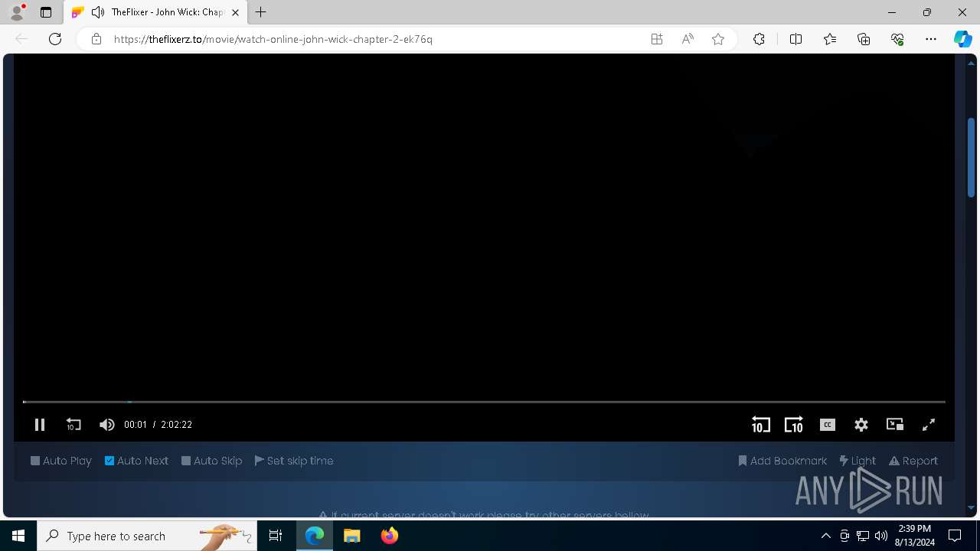Click Set skip time
Image resolution: width=980 pixels, height=551 pixels.
[x=294, y=461]
